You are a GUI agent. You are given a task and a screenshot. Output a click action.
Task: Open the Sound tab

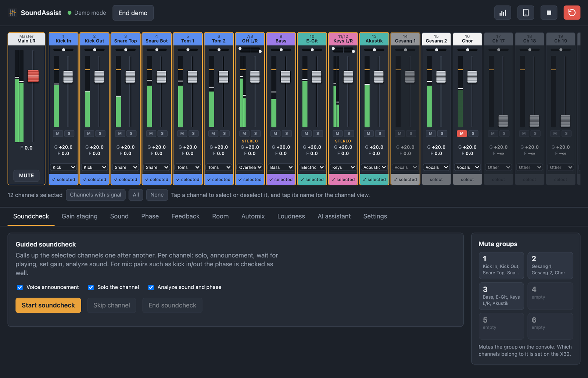click(119, 216)
